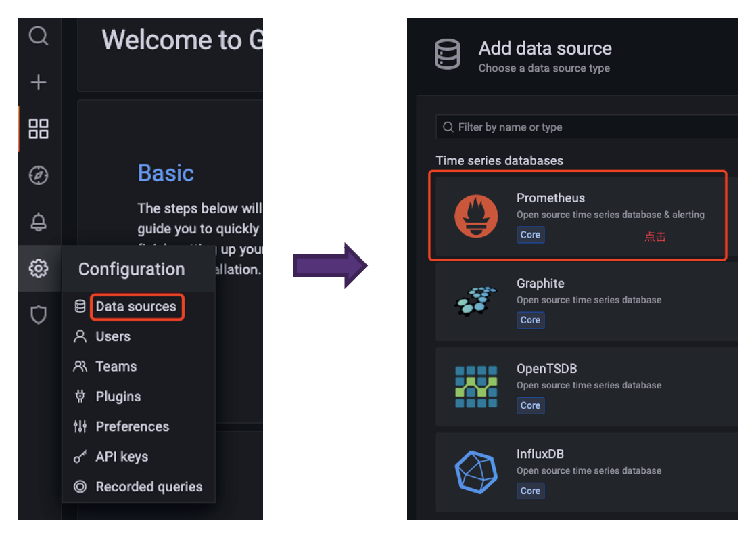Open the Dashboards grid icon

[39, 129]
